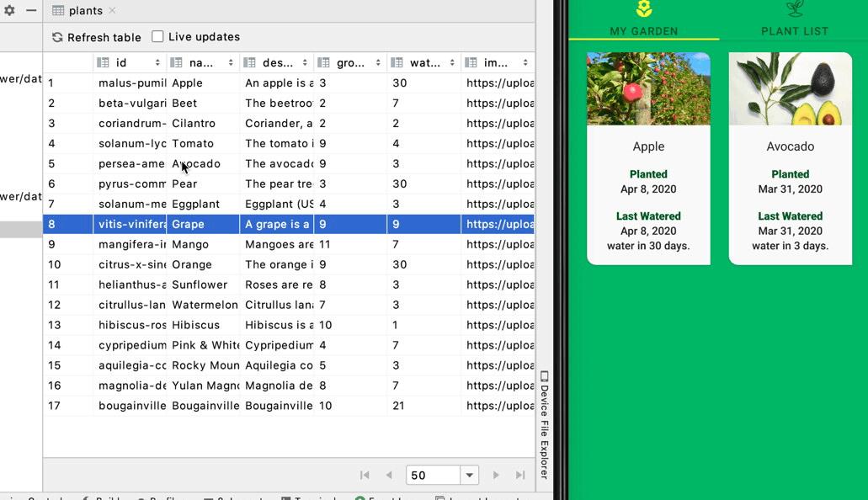Switch to the PLANT LIST tab
The image size is (868, 500).
coord(794,23)
